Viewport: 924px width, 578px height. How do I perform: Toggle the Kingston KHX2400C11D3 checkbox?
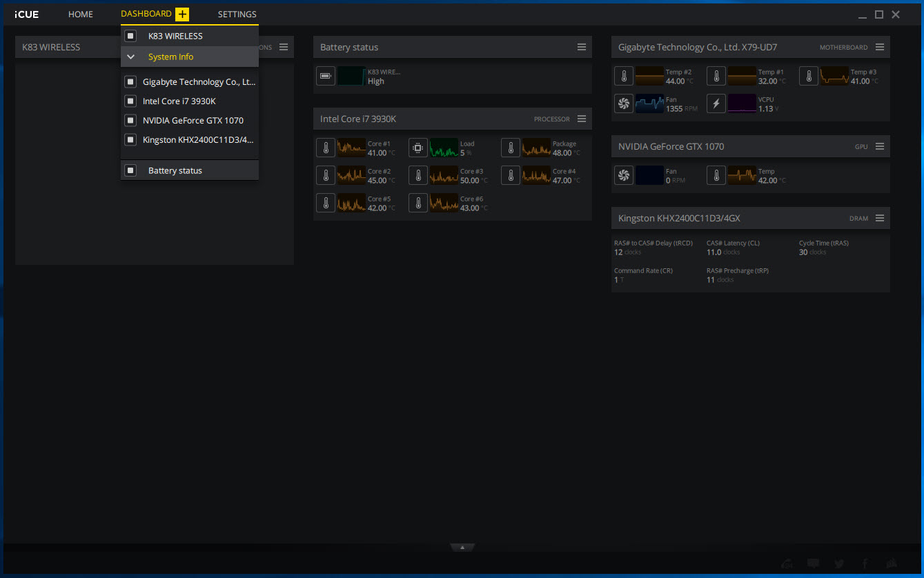click(x=130, y=140)
